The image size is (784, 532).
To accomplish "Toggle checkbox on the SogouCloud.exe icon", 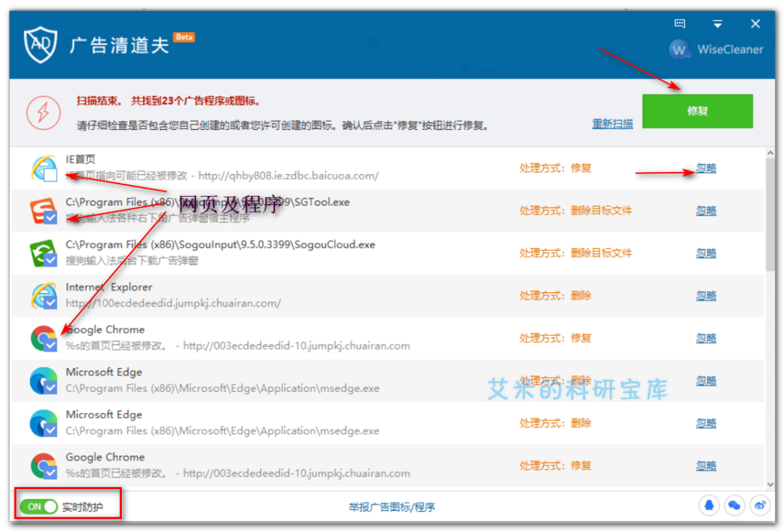I will click(50, 260).
